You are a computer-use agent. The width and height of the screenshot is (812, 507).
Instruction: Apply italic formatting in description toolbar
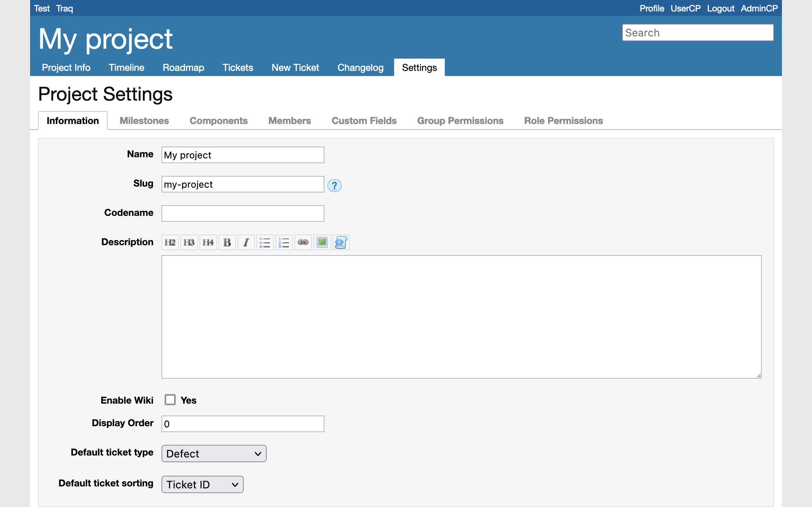point(246,242)
